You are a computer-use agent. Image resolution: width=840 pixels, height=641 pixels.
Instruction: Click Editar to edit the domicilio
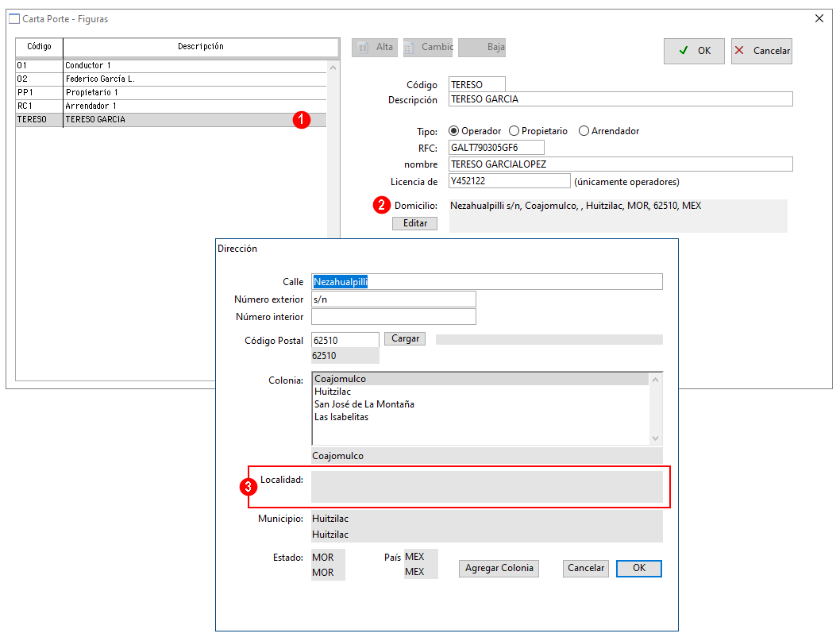[x=414, y=224]
